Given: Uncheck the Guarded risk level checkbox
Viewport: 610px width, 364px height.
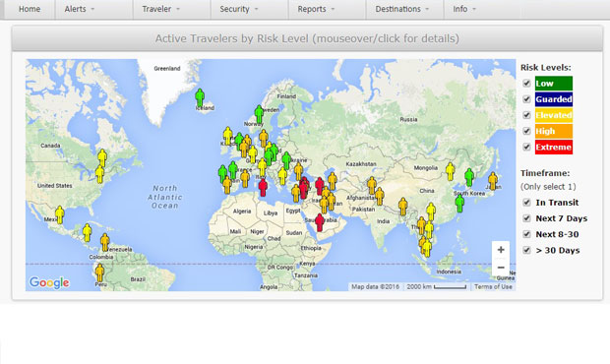Looking at the screenshot, I should tap(526, 99).
